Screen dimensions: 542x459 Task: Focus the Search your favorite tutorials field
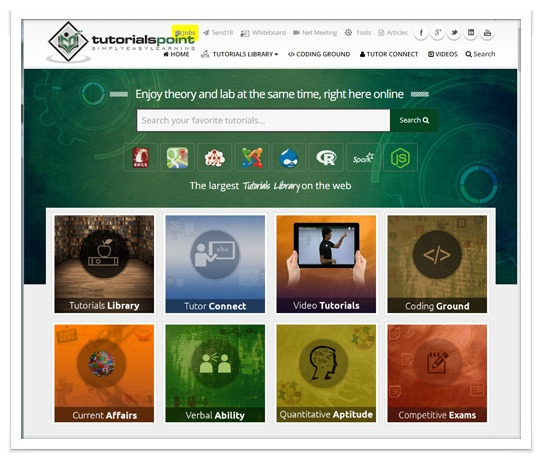[263, 120]
